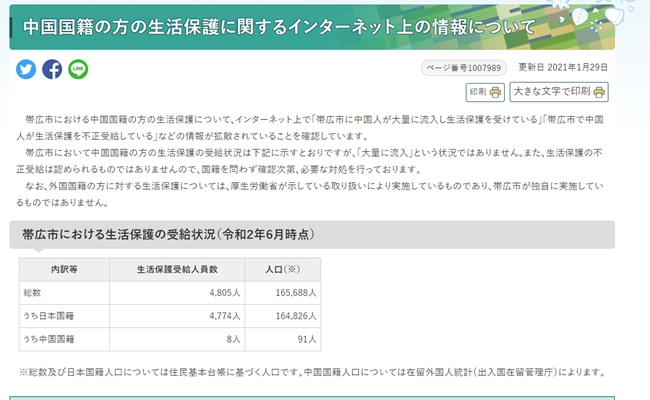Select the 4,805人 table cell
This screenshot has width=650, height=400.
point(219,293)
